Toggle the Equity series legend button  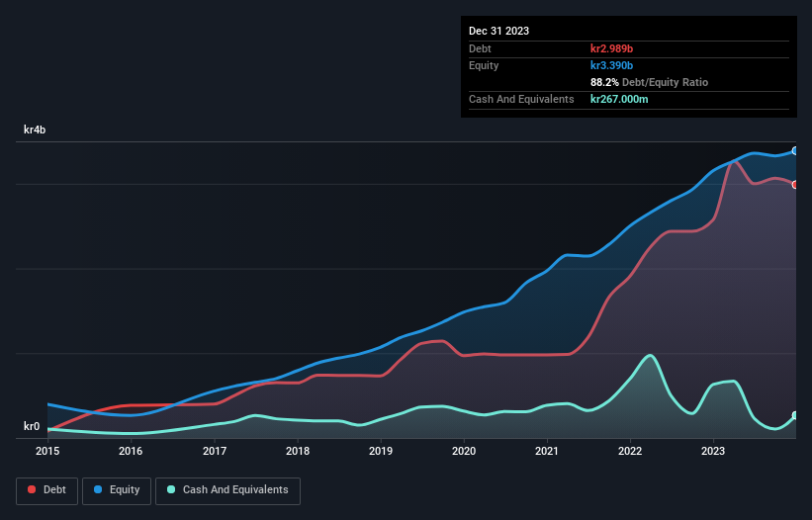[117, 490]
